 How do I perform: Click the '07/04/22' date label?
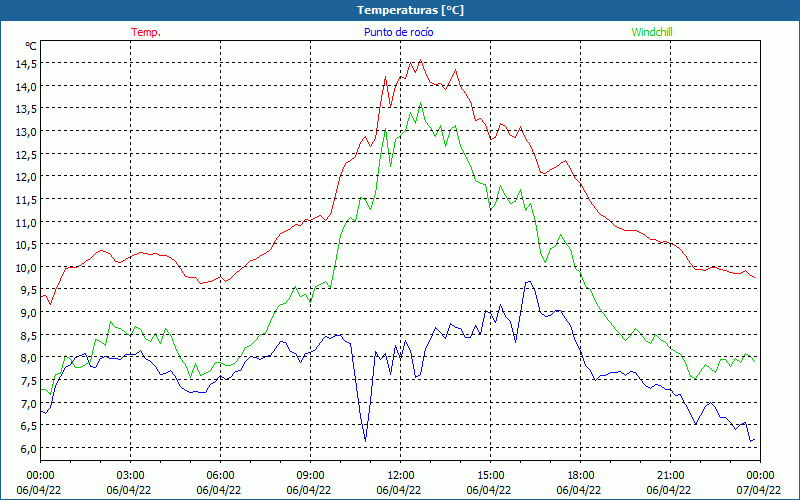pyautogui.click(x=759, y=490)
